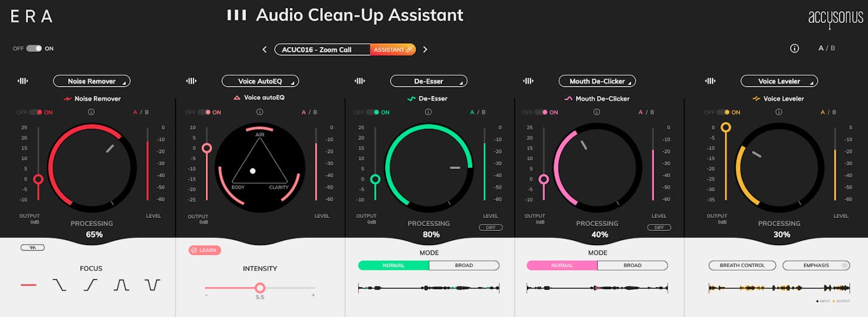Go to previous preset with left arrow
Viewport: 868px width, 317px height.
click(265, 50)
